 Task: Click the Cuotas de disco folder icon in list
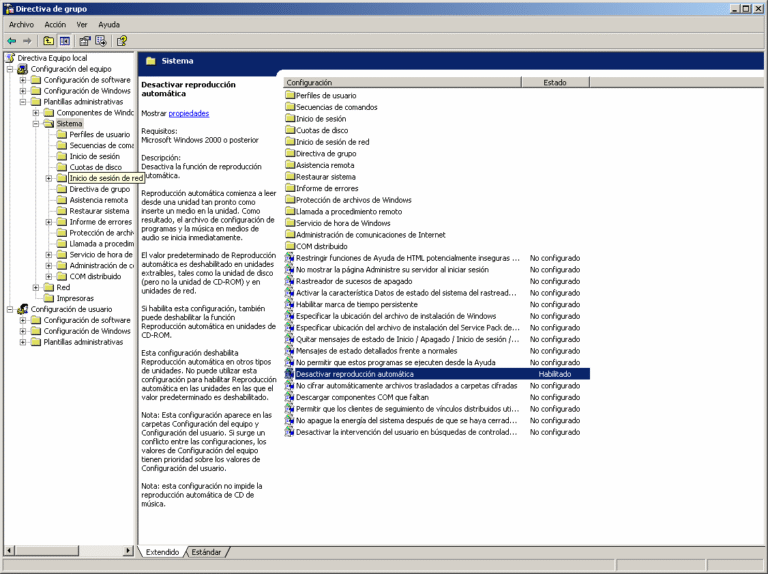(289, 130)
